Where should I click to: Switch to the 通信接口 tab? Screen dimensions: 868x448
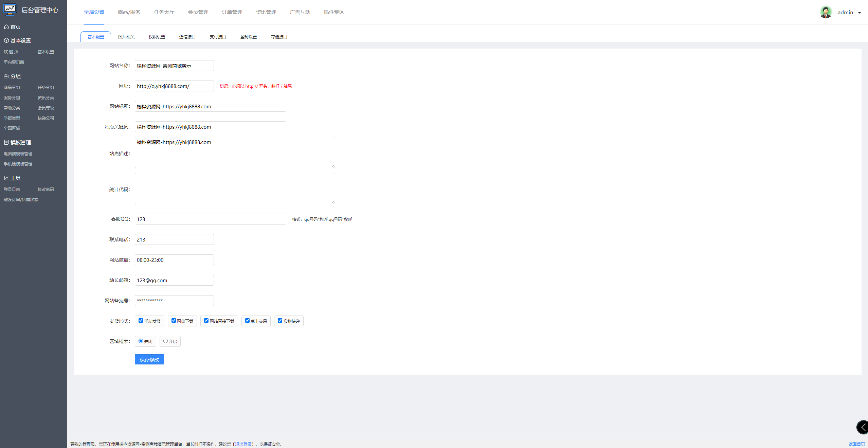pyautogui.click(x=187, y=37)
